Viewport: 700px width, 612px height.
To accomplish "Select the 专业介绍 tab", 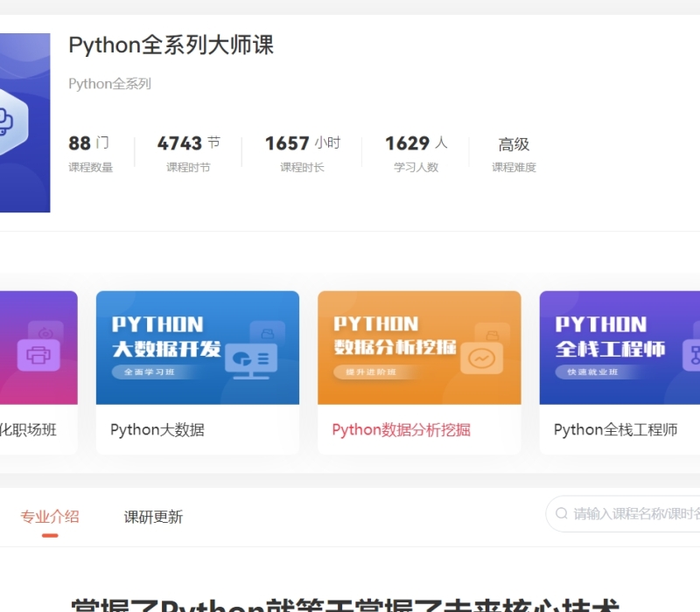I will coord(50,517).
